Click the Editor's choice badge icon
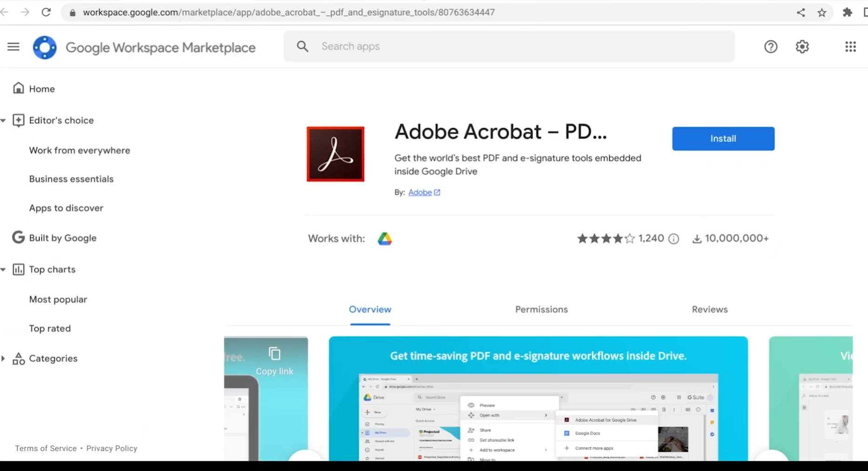The width and height of the screenshot is (868, 471). tap(18, 120)
